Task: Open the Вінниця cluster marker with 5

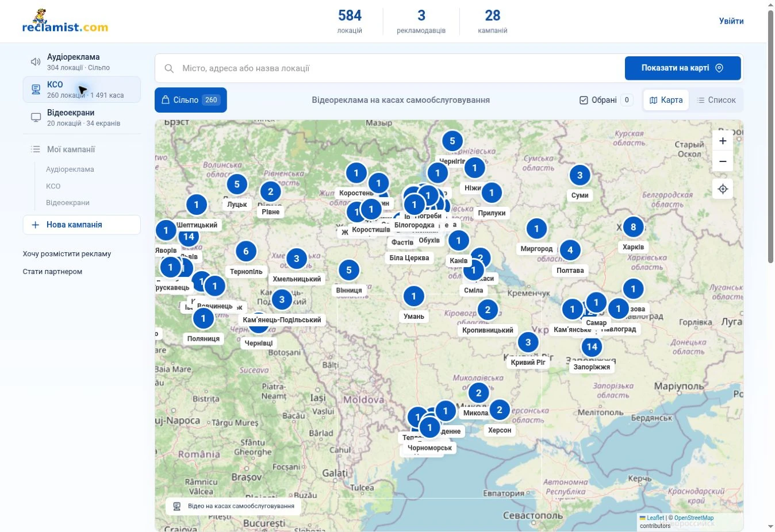Action: (x=349, y=271)
